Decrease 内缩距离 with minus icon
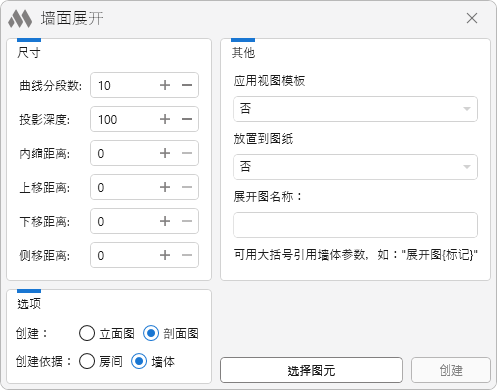Viewport: 497px width, 390px height. tap(187, 153)
